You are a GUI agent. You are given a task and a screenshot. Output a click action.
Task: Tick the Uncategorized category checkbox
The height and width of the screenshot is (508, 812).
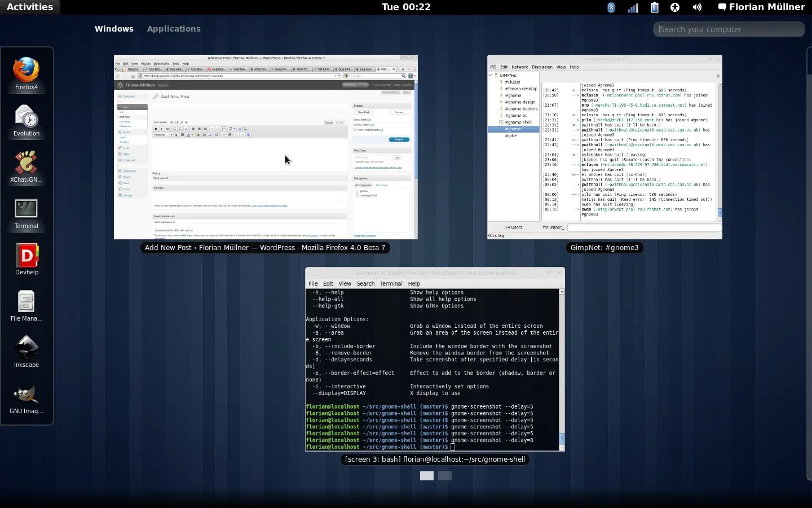pyautogui.click(x=358, y=195)
